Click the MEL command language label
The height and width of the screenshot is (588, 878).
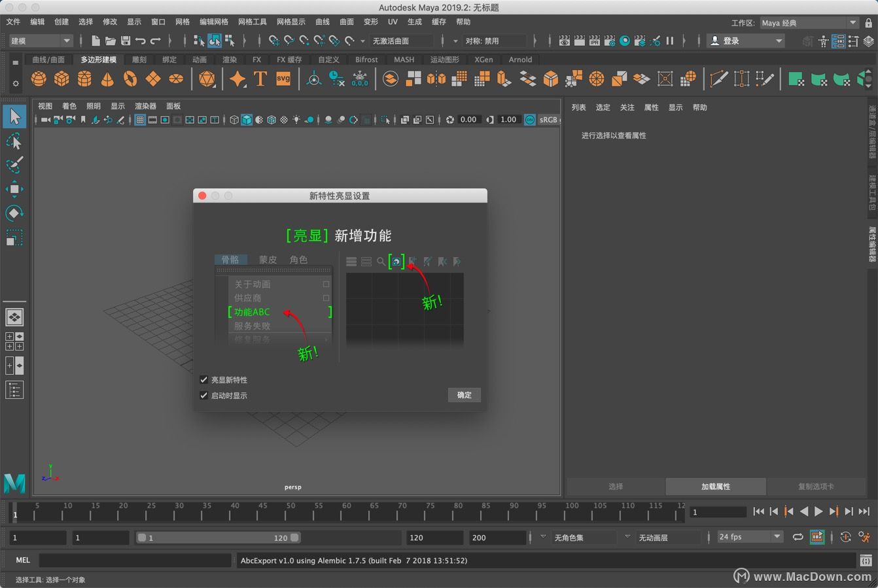pyautogui.click(x=23, y=561)
